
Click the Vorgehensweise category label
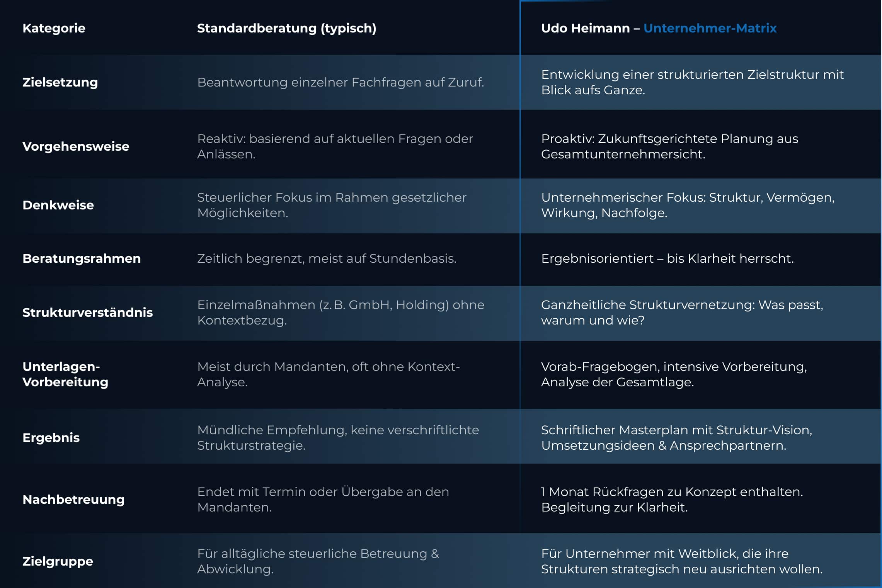click(x=76, y=146)
